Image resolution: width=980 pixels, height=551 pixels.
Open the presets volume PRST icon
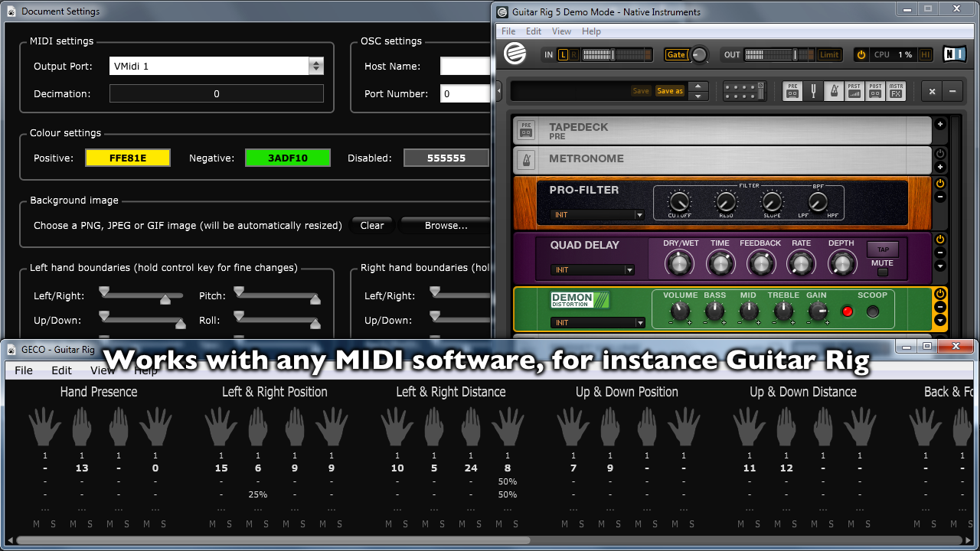pyautogui.click(x=854, y=91)
